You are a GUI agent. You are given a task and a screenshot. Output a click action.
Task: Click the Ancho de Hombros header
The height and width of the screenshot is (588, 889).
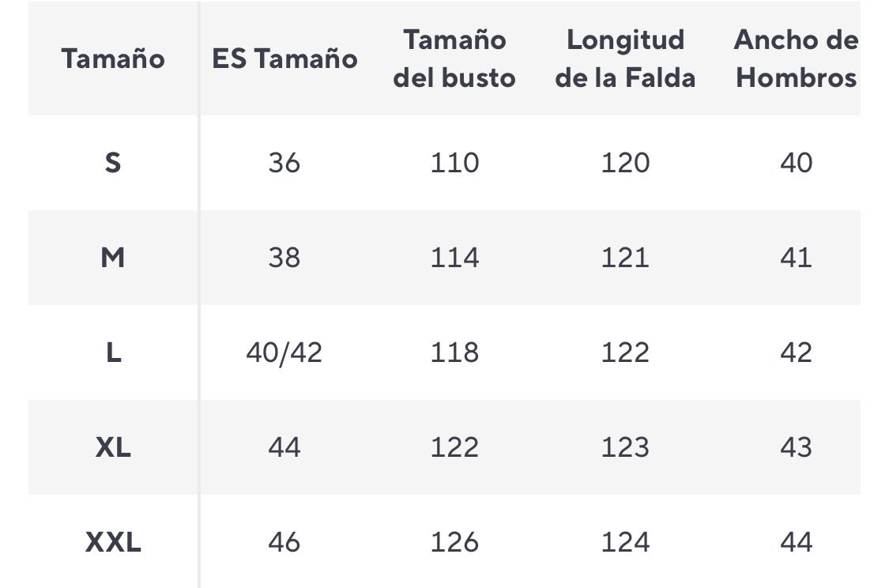coord(796,58)
